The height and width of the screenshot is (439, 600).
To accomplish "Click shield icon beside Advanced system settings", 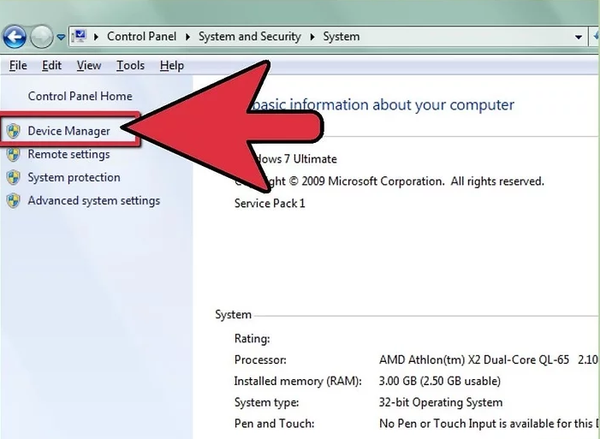I will (x=13, y=201).
